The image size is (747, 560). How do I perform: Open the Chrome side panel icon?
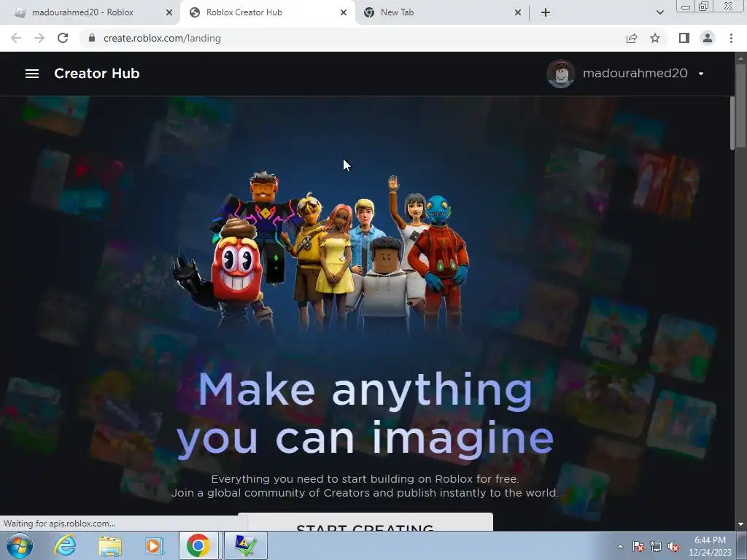click(x=684, y=38)
